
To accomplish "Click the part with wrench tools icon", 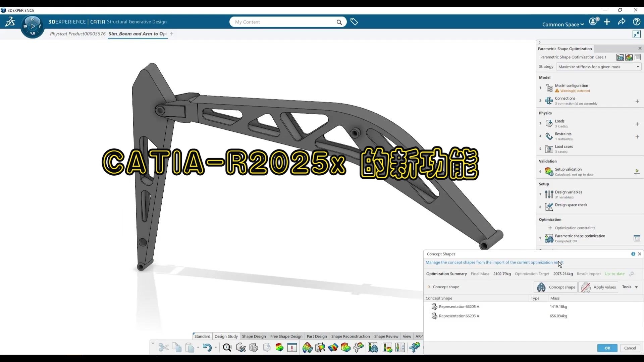I will [241, 347].
